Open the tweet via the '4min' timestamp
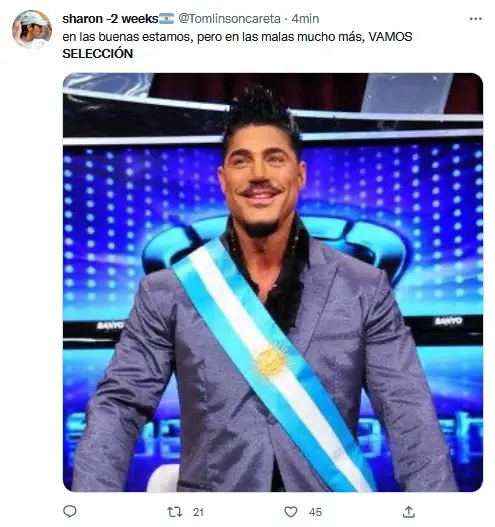Screen dimensions: 495x527 (x=305, y=18)
